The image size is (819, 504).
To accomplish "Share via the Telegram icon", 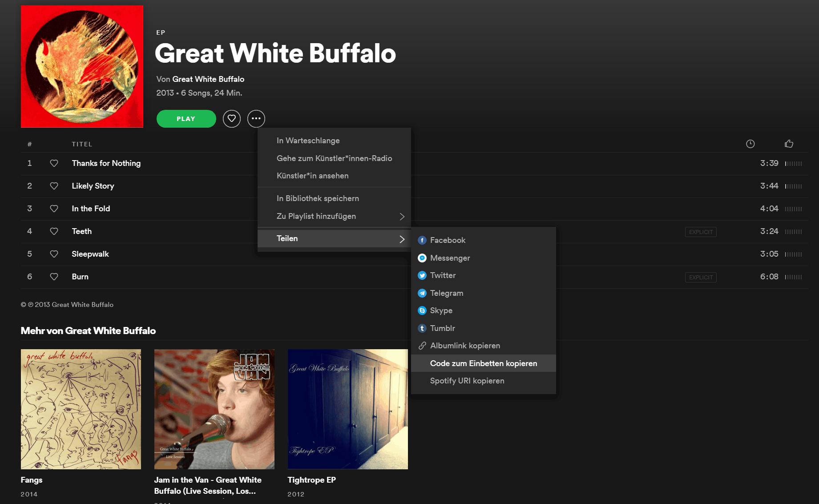I will point(422,293).
